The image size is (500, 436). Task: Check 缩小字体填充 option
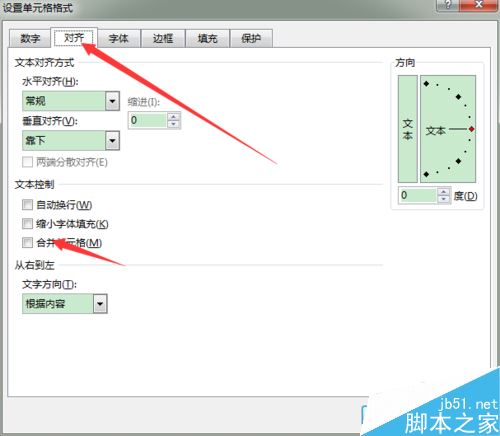27,223
